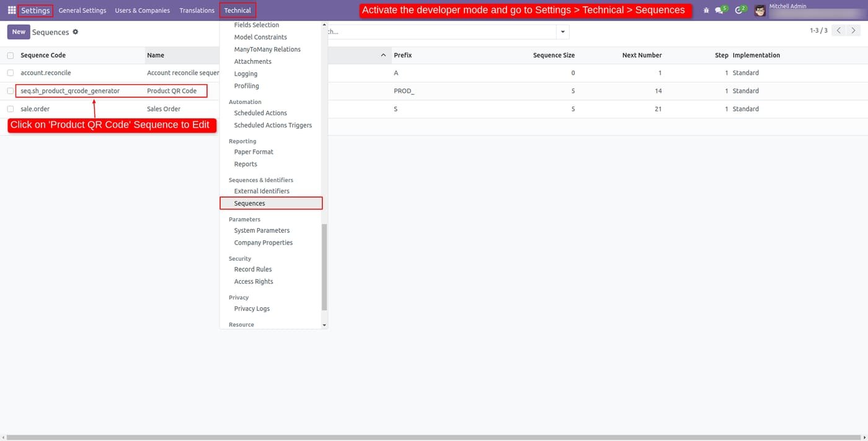
Task: Open the apps grid home menu
Action: tap(11, 11)
